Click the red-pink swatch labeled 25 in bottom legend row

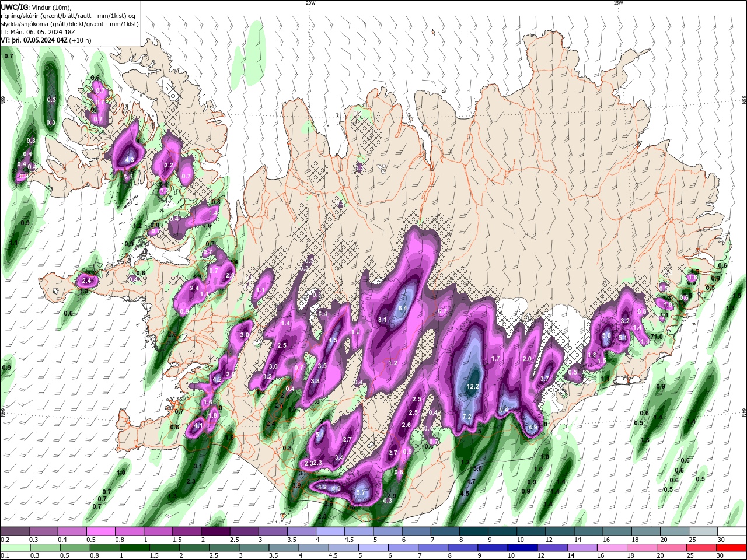click(701, 549)
